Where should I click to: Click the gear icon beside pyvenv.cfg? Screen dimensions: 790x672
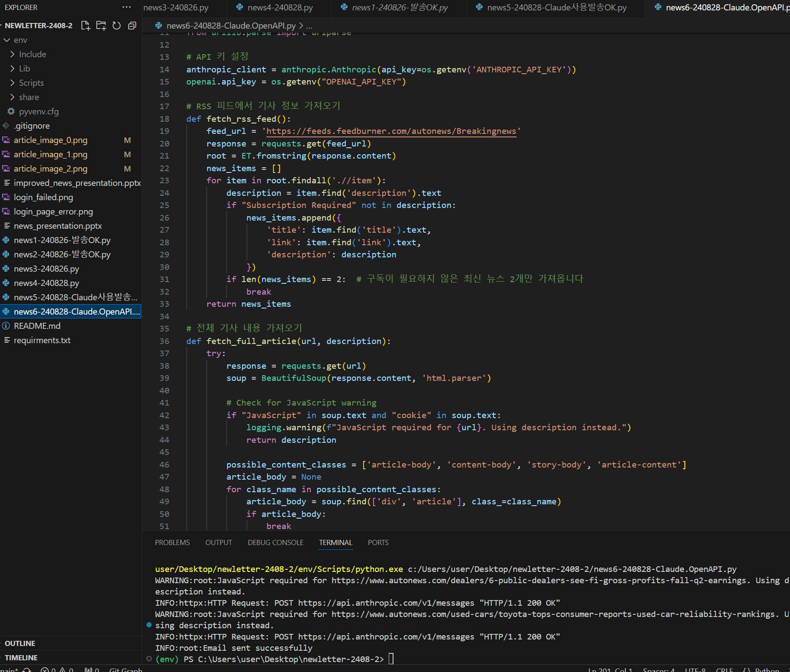(11, 111)
